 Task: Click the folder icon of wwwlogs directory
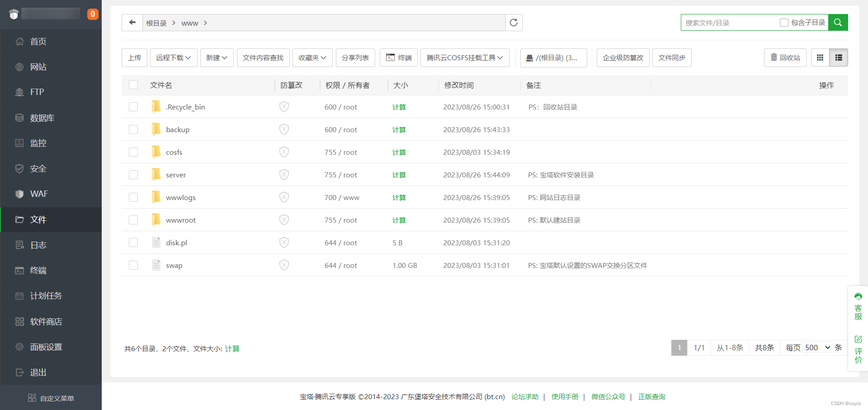point(156,197)
